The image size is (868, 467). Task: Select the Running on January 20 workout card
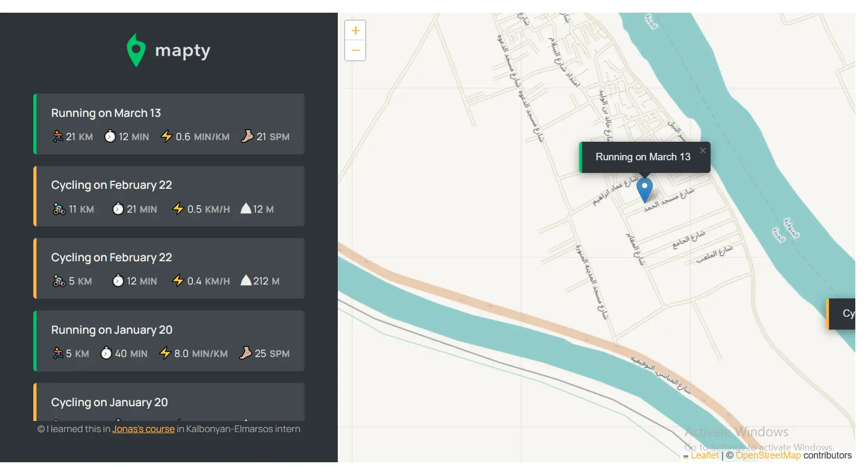tap(169, 341)
